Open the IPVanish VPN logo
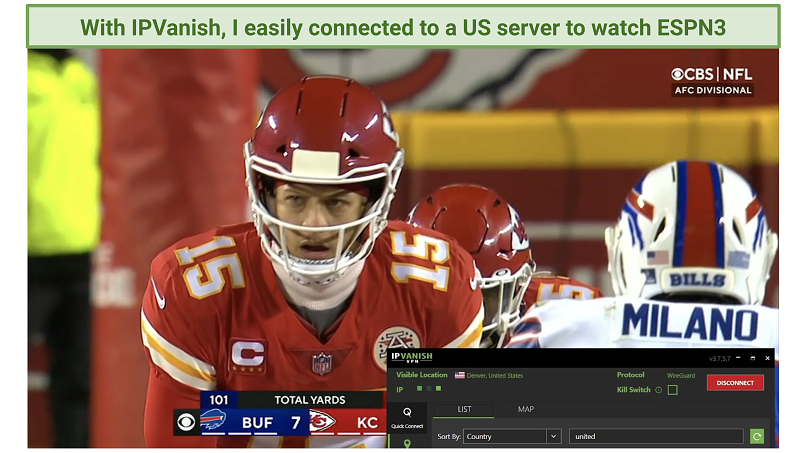806x453 pixels. [x=412, y=357]
